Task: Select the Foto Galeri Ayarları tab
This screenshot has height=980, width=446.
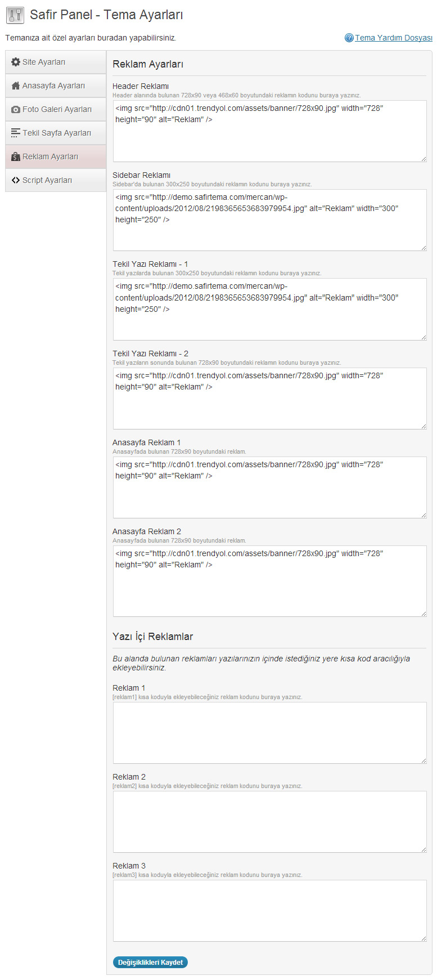Action: click(x=56, y=109)
